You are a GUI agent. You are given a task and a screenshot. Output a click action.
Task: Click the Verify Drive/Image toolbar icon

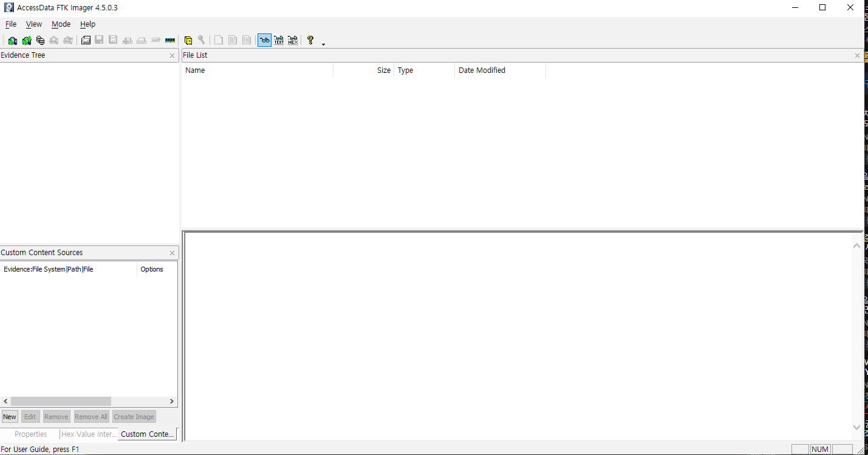click(x=155, y=41)
